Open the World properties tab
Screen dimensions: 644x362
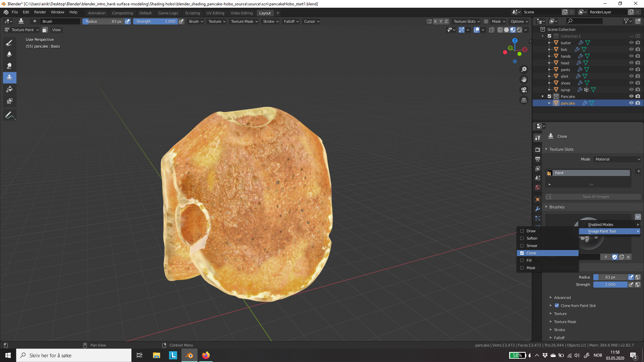[x=538, y=187]
